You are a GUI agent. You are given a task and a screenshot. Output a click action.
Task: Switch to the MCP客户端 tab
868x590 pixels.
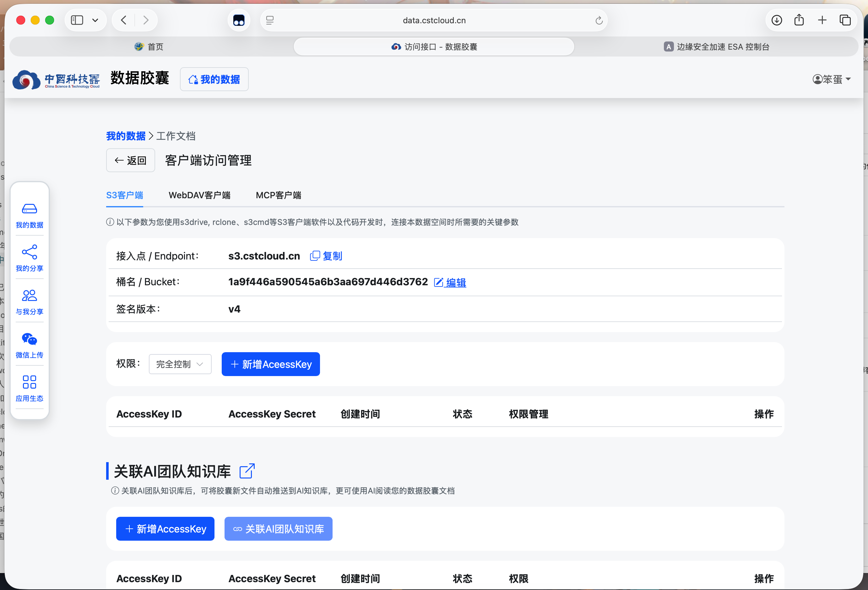278,195
